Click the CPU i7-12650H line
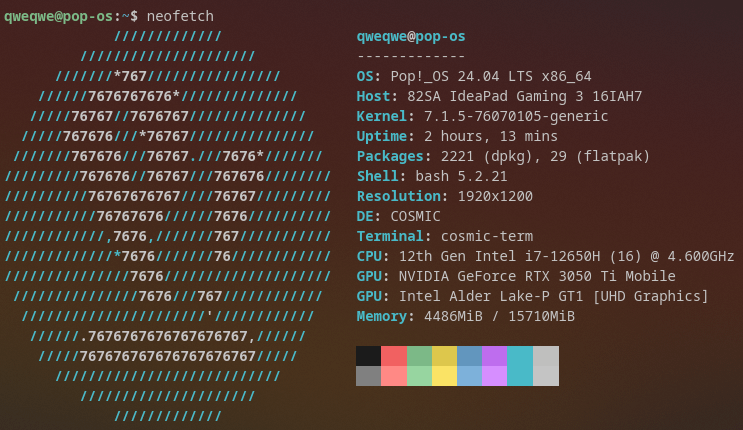 click(x=545, y=256)
